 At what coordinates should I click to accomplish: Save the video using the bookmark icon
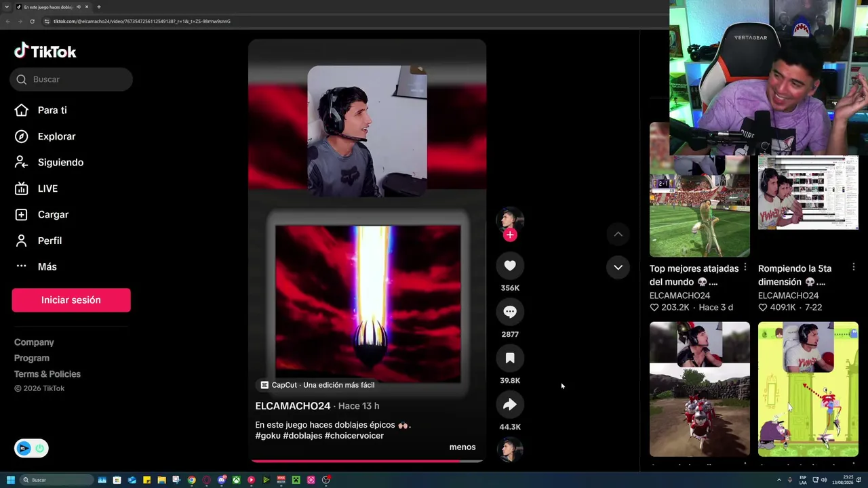click(510, 358)
